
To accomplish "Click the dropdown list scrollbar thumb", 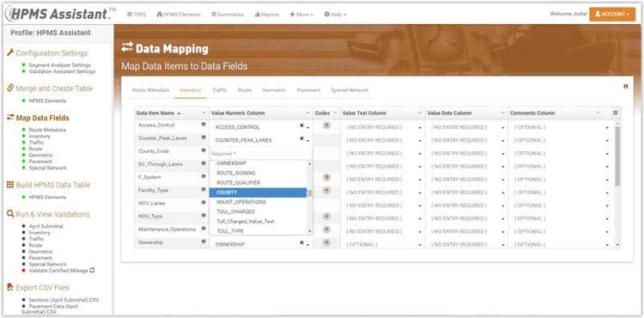I will click(x=310, y=193).
